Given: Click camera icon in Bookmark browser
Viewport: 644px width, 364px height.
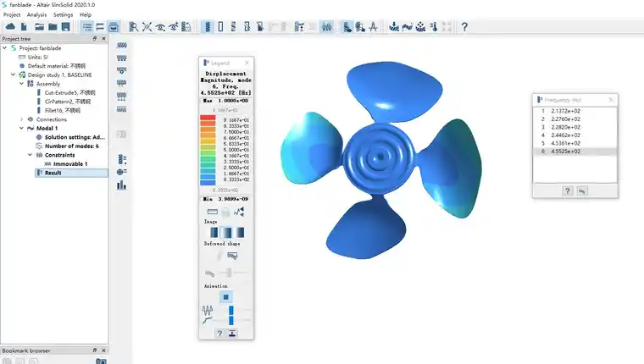Looking at the screenshot, I should click(101, 361).
